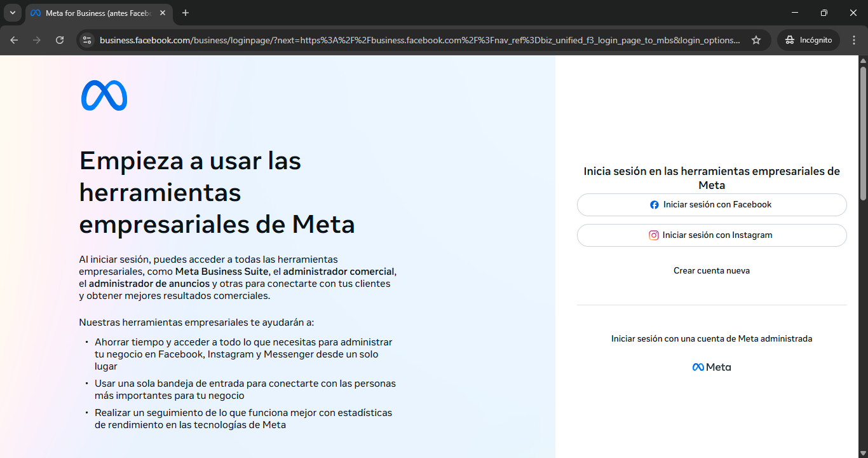Restore down the Chrome window

tap(824, 13)
